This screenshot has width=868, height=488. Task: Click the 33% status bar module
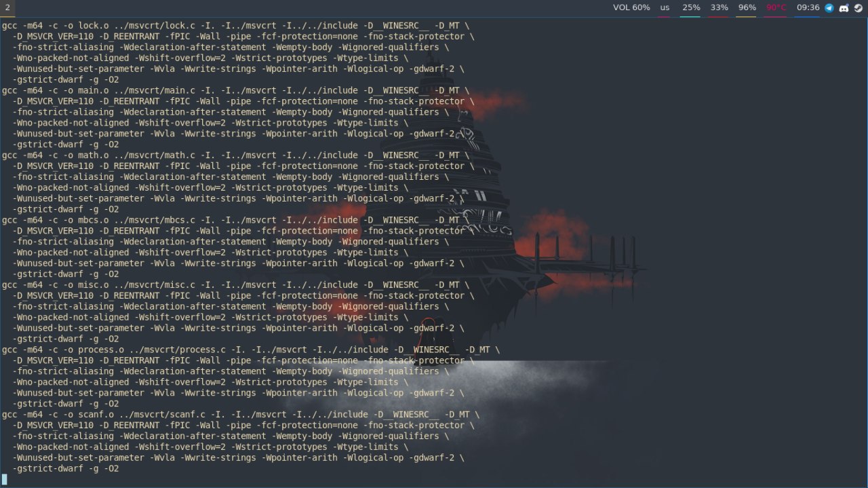[719, 8]
